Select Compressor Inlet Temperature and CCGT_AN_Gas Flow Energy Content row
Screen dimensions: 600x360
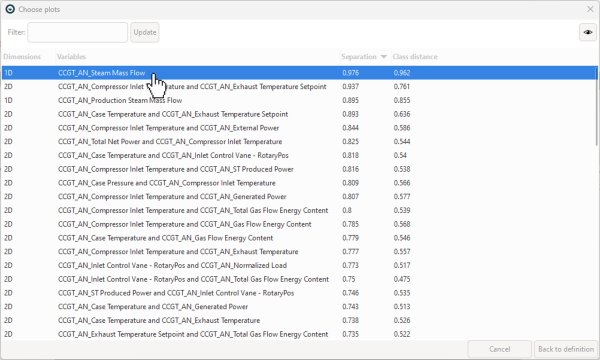299,224
